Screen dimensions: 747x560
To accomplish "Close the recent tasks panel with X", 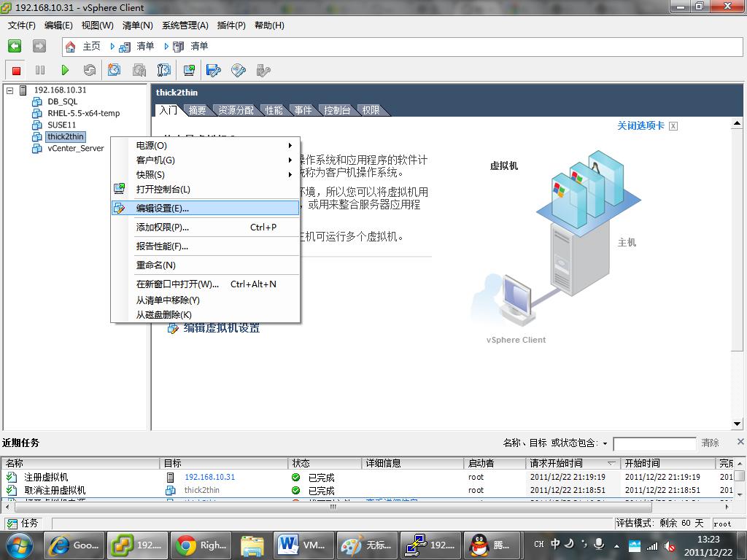I will pos(740,442).
